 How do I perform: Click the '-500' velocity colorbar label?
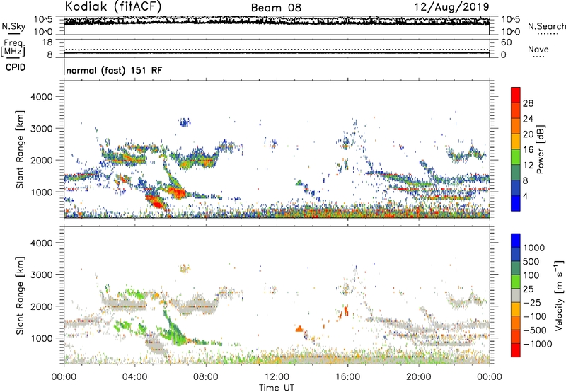coord(535,330)
